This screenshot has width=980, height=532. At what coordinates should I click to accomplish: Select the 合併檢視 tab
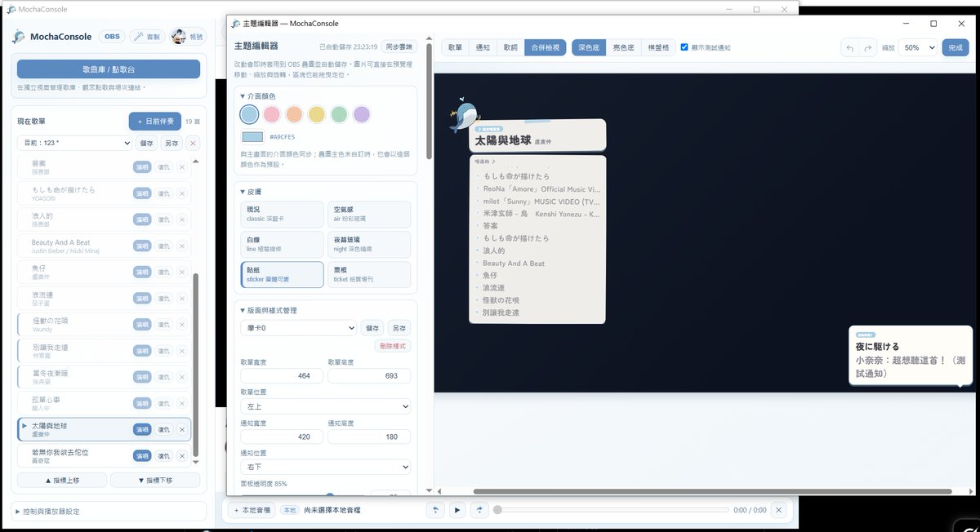click(x=546, y=48)
